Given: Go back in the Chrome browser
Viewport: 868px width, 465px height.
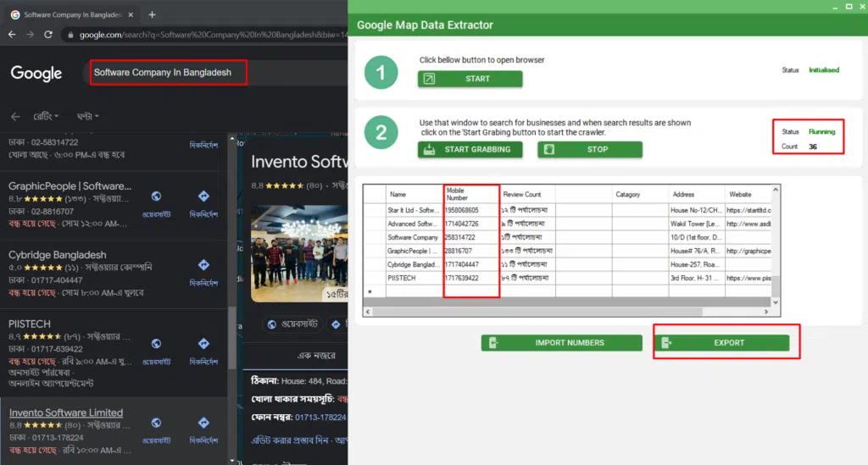Looking at the screenshot, I should pyautogui.click(x=12, y=34).
